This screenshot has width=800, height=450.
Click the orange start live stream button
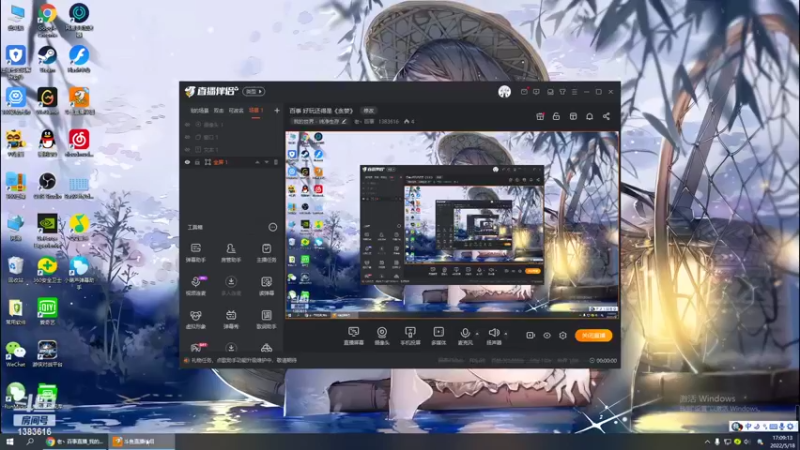click(593, 335)
